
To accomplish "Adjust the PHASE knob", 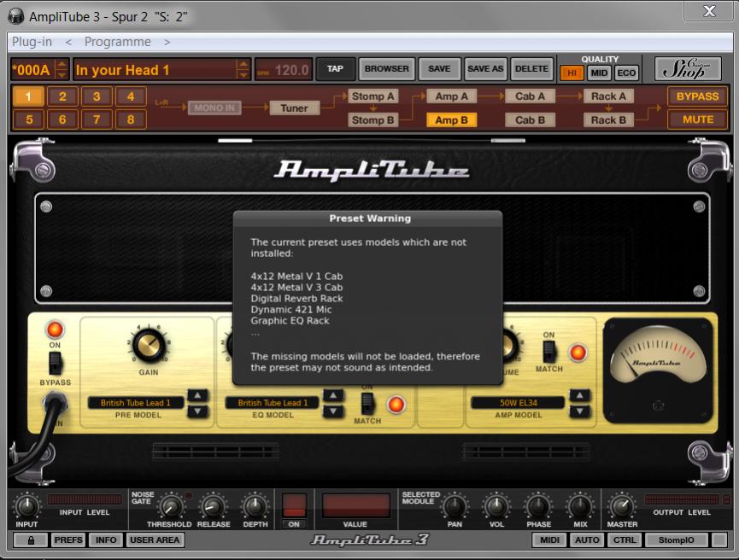I will coord(538,506).
